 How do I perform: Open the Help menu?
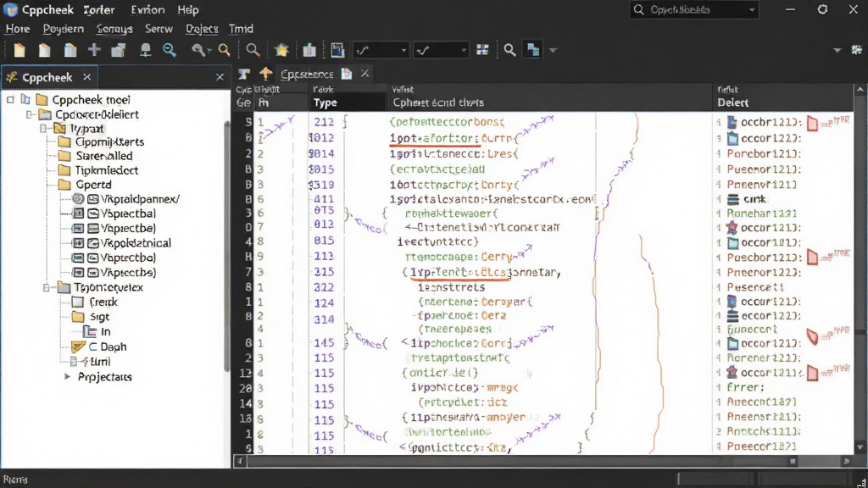coord(187,10)
